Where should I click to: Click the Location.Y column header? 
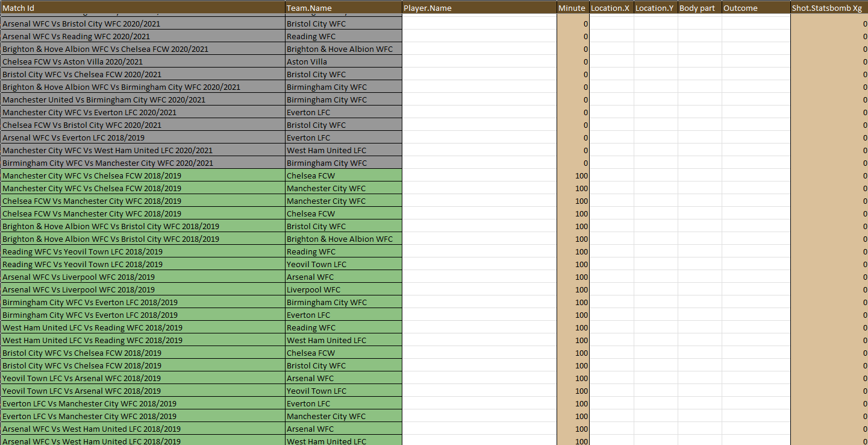[x=655, y=8]
